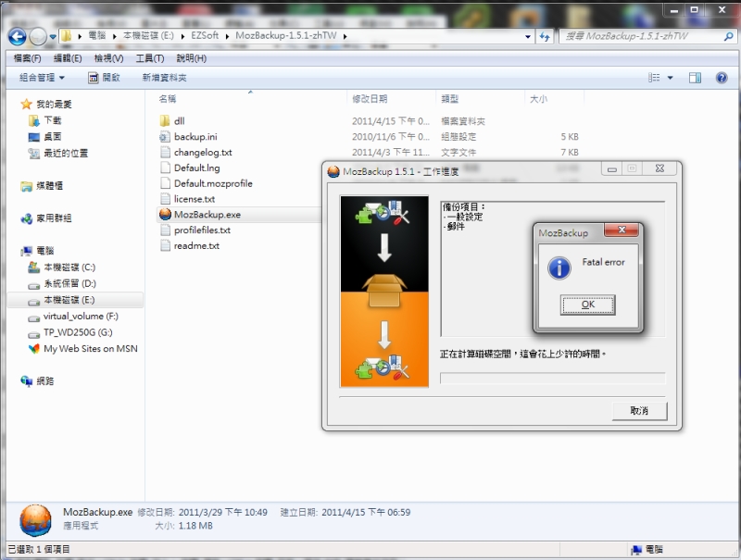Click the search box for MozBackup-1.5.1-zhTW
741x560 pixels.
639,36
